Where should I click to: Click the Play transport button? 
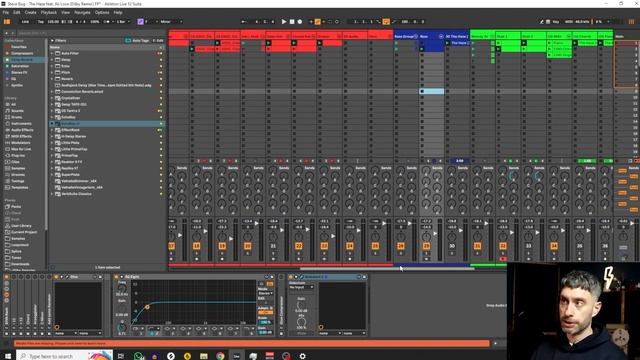point(284,22)
